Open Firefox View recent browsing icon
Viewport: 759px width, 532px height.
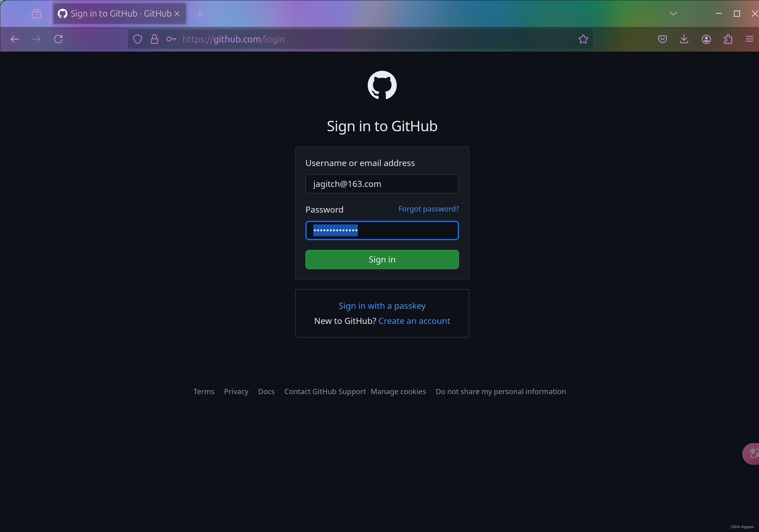[36, 14]
